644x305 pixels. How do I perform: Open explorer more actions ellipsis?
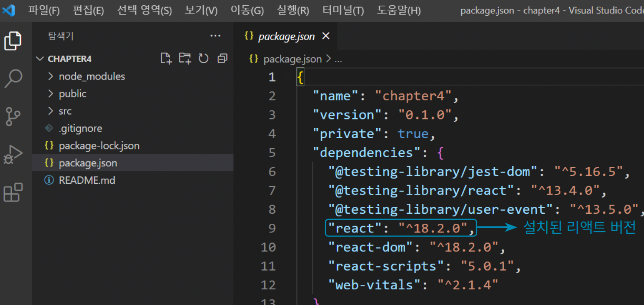click(x=215, y=36)
